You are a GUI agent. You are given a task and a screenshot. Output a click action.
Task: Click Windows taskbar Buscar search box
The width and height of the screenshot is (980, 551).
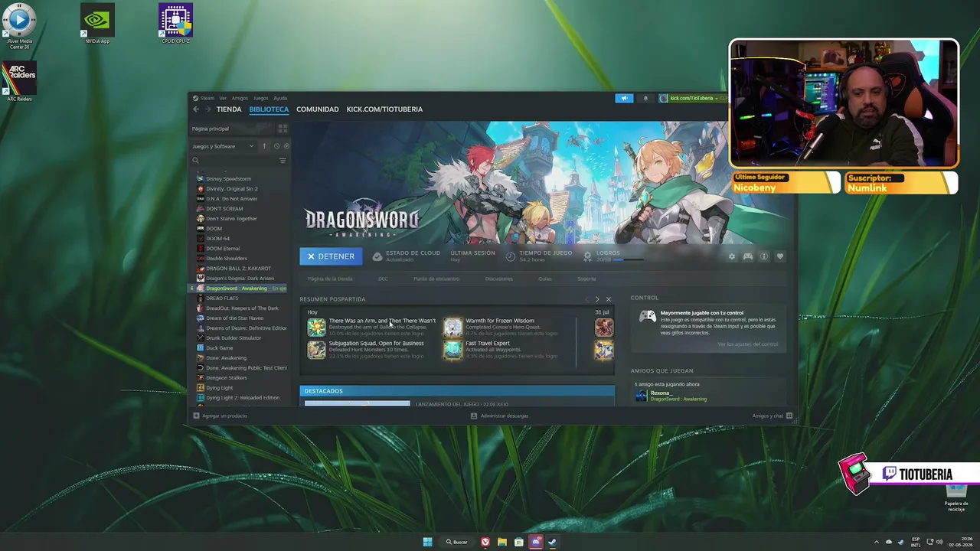tap(457, 543)
